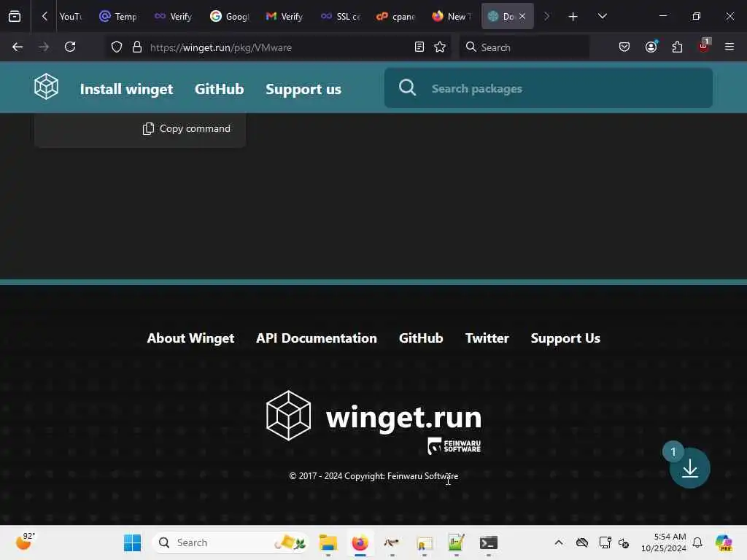Open the Firefox hamburger menu
Screen dimensions: 747x560
(729, 47)
